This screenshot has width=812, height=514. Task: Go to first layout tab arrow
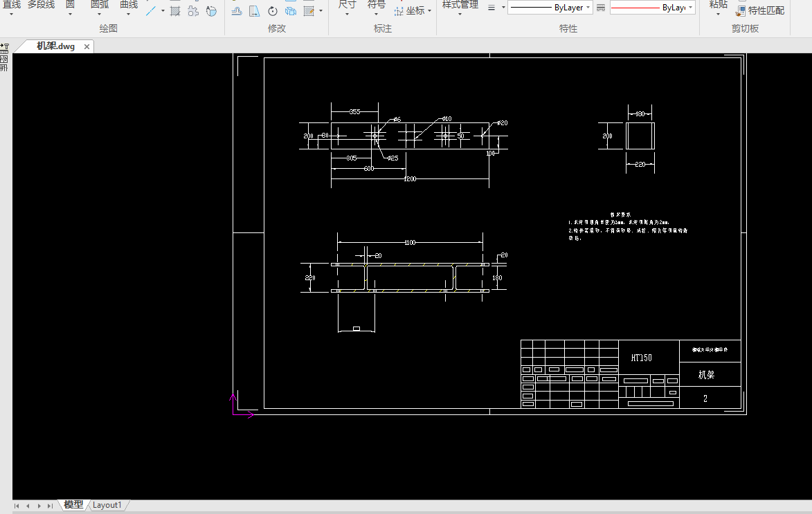pos(17,506)
